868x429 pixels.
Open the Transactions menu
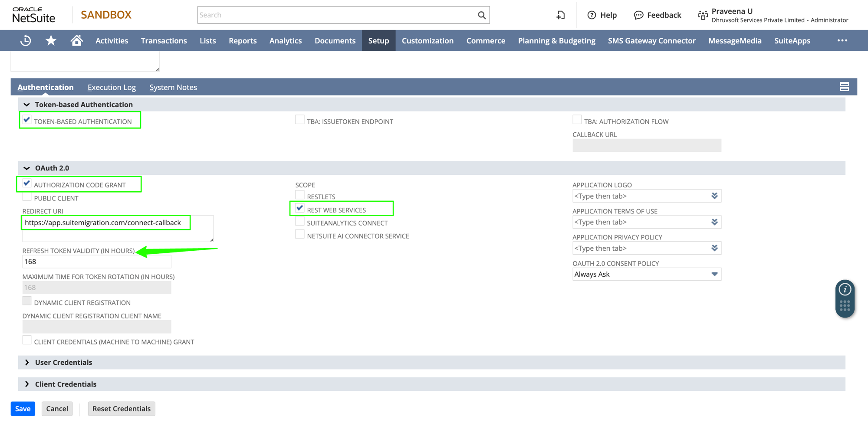point(164,41)
